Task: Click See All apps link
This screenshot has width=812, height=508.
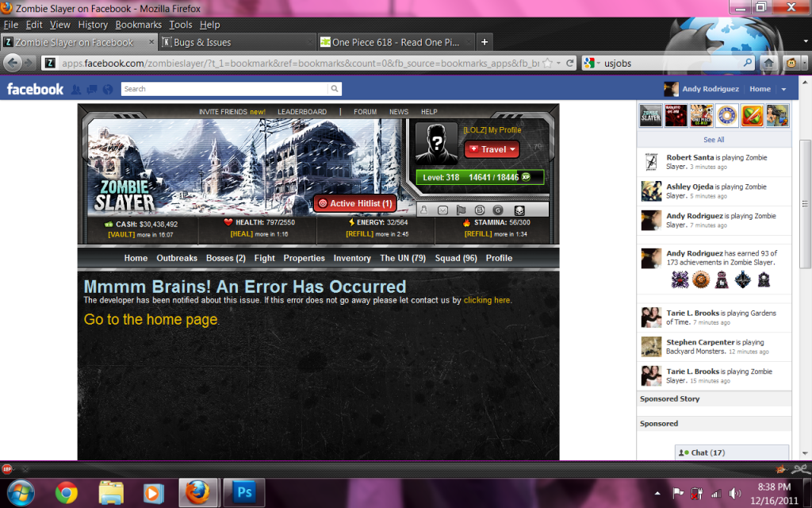Action: point(714,140)
